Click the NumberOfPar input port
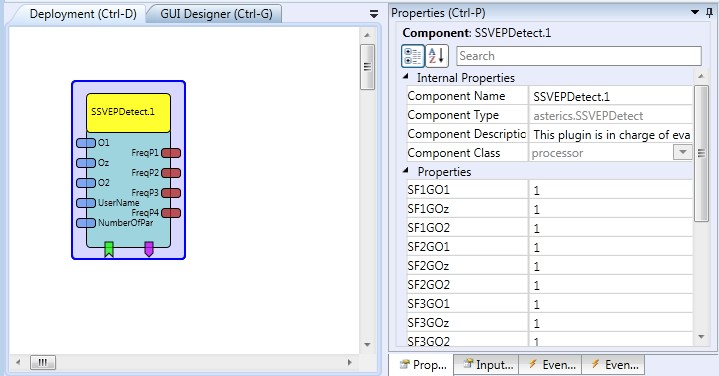 click(x=86, y=223)
